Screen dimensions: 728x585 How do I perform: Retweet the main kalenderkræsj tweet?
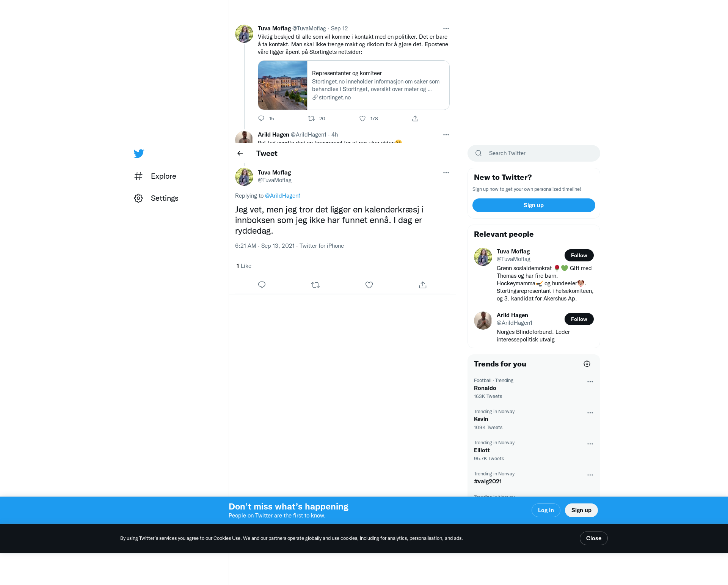315,285
